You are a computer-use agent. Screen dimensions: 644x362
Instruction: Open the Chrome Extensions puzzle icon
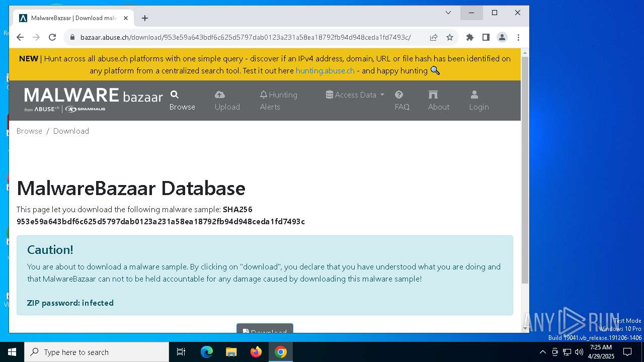pyautogui.click(x=470, y=37)
